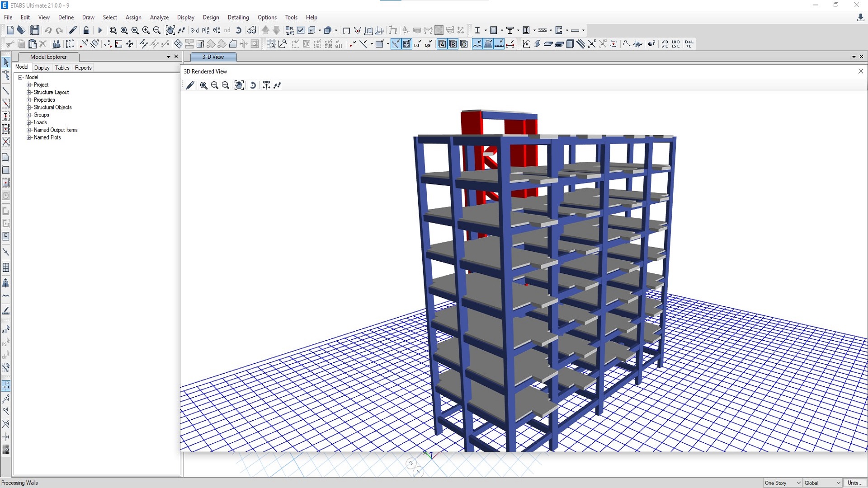Click the Save model icon
This screenshot has height=488, width=868.
tap(35, 30)
